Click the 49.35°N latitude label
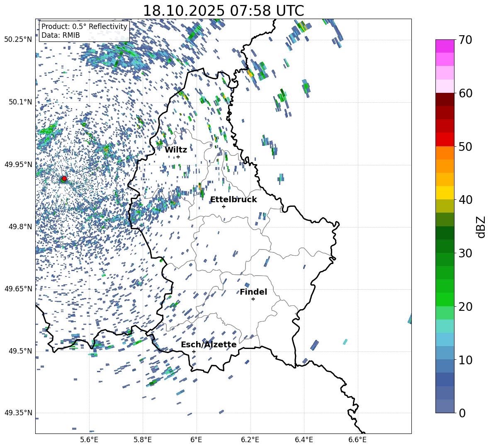 [x=18, y=413]
